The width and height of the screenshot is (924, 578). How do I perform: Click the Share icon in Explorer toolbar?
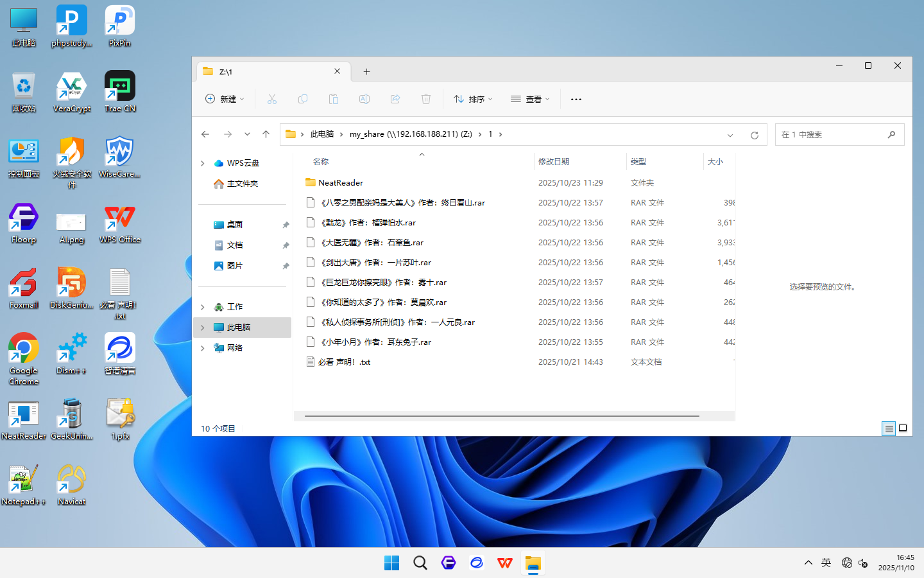395,99
